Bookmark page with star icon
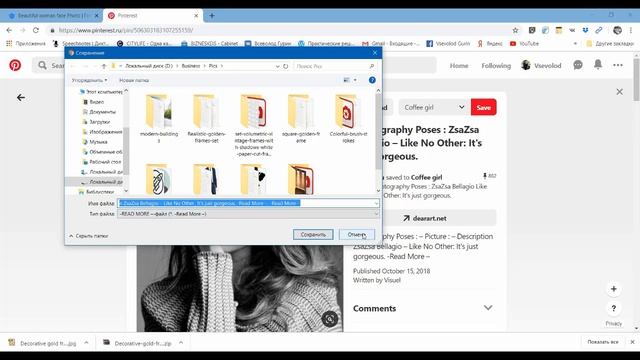 pyautogui.click(x=516, y=30)
